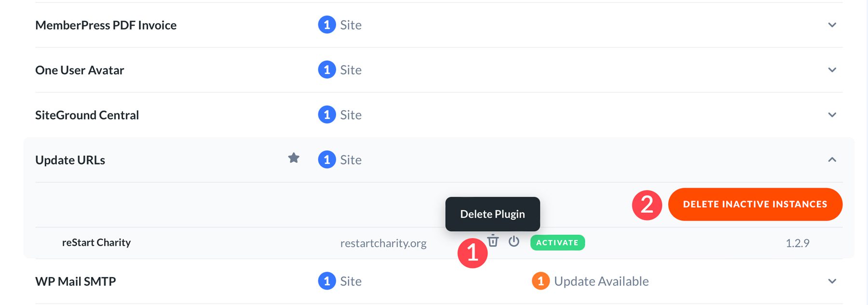
Task: Activate the reStart Charity plugin instance
Action: click(557, 242)
